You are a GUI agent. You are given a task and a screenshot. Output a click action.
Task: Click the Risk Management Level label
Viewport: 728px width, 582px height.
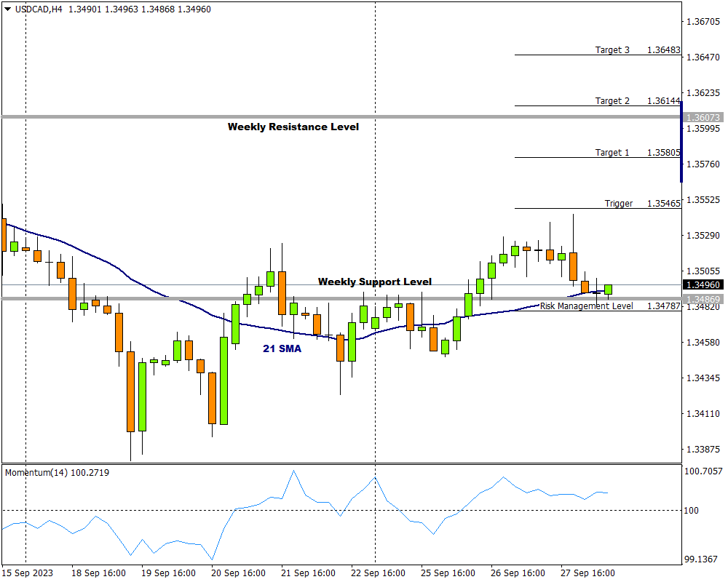(586, 306)
